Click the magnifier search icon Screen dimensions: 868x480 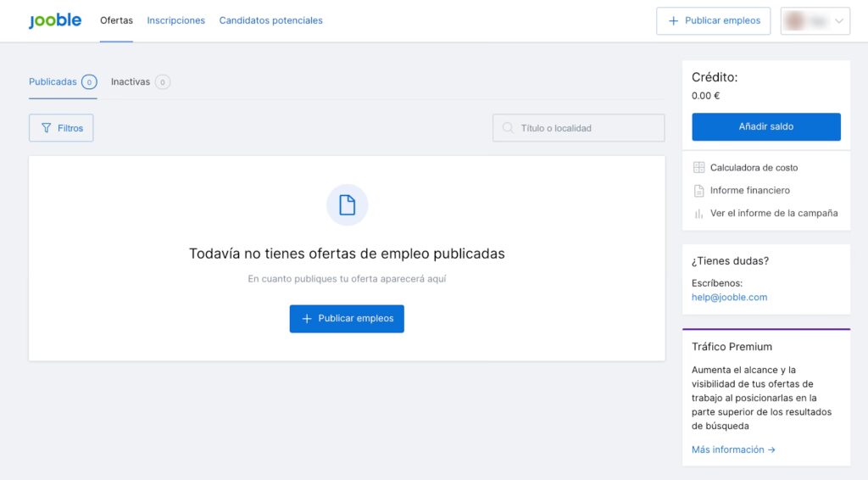508,128
